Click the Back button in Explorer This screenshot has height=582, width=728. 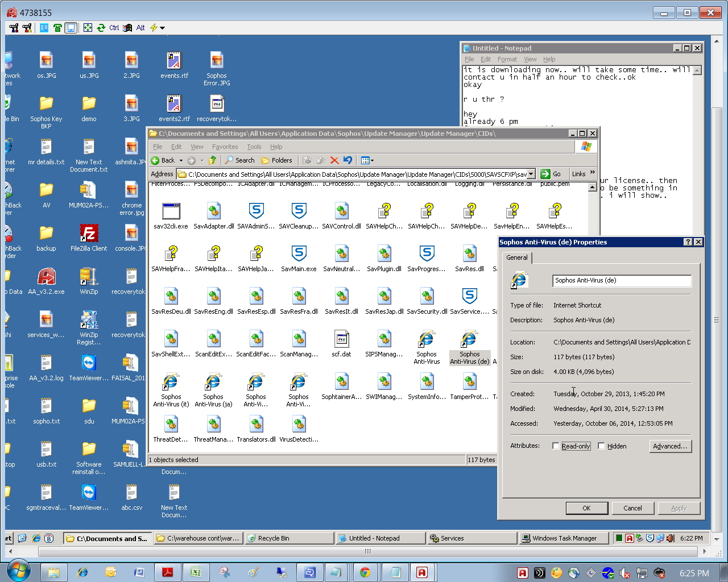tap(163, 160)
